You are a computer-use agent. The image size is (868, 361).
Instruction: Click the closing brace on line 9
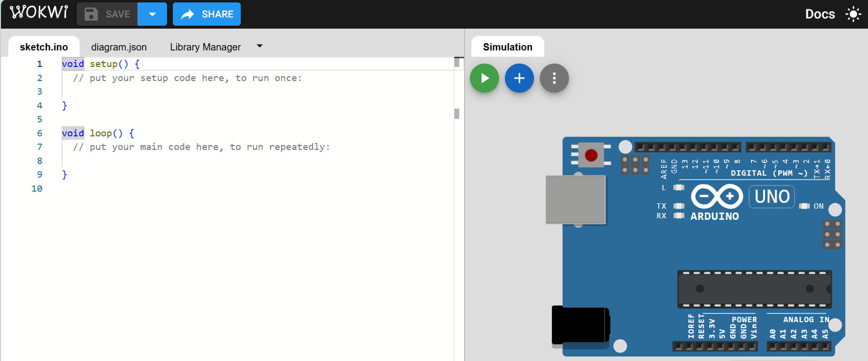click(x=65, y=175)
